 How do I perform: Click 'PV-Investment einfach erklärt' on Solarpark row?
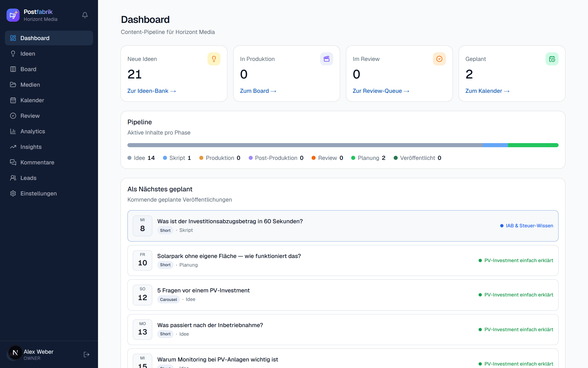pos(516,260)
